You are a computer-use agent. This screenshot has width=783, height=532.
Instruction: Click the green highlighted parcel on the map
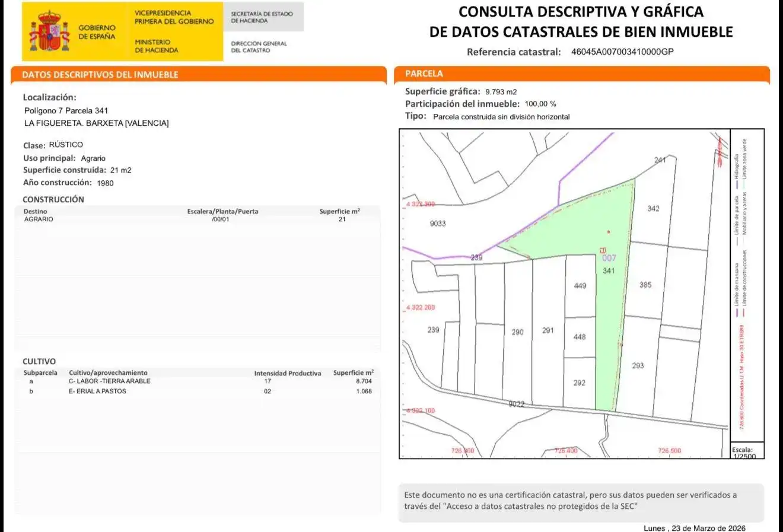pyautogui.click(x=593, y=237)
